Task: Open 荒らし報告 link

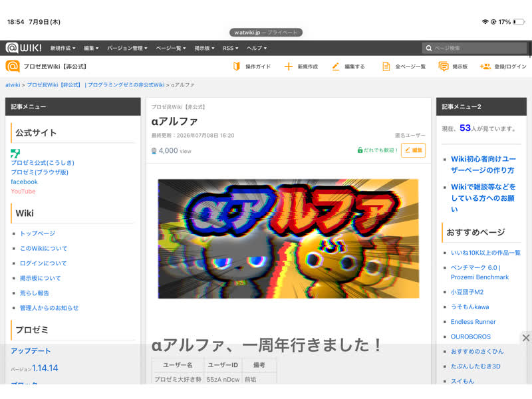Action: [35, 293]
